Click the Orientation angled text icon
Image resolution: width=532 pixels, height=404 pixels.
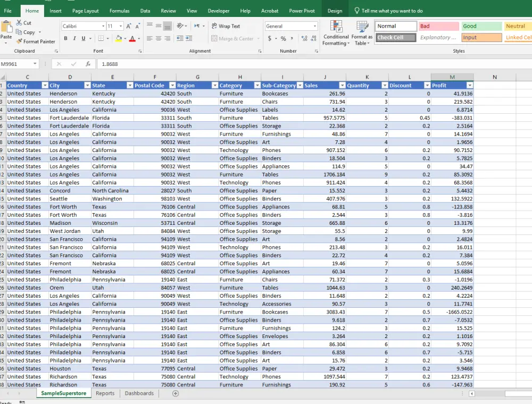[180, 26]
